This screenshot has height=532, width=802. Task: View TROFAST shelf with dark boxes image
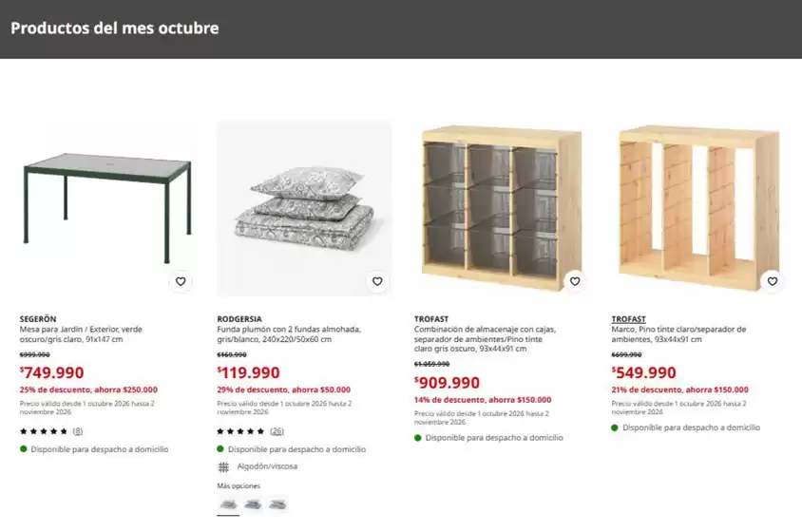point(502,208)
